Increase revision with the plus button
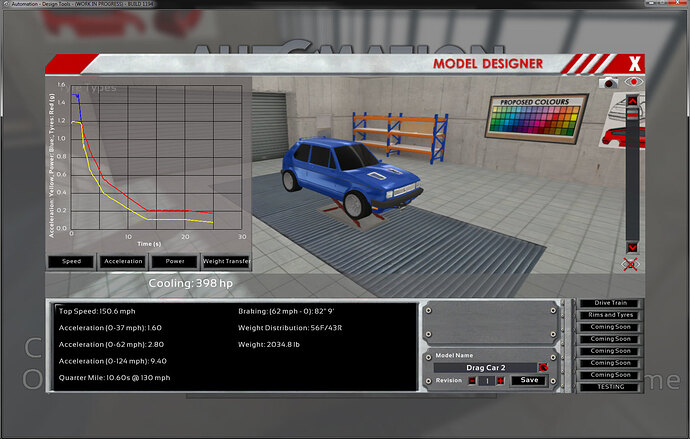Image resolution: width=690 pixels, height=439 pixels. pyautogui.click(x=500, y=380)
